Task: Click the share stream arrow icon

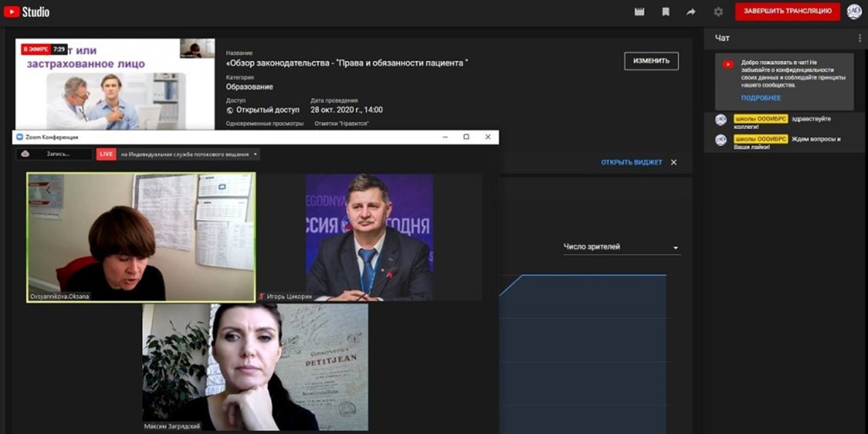Action: coord(691,12)
